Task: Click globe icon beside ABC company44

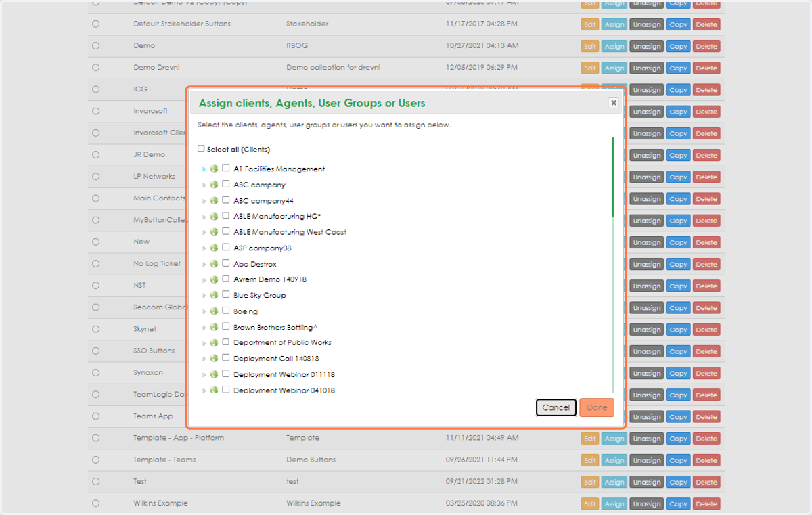Action: click(x=215, y=200)
